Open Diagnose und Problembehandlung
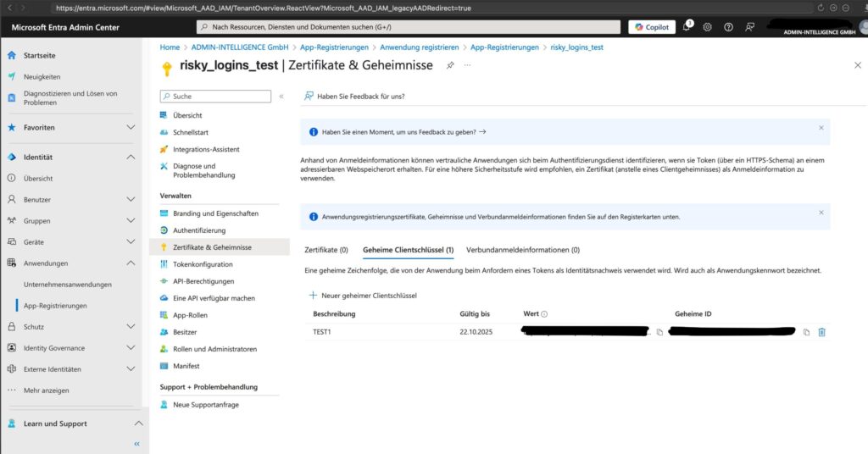Screen dimensions: 868x454 point(203,170)
